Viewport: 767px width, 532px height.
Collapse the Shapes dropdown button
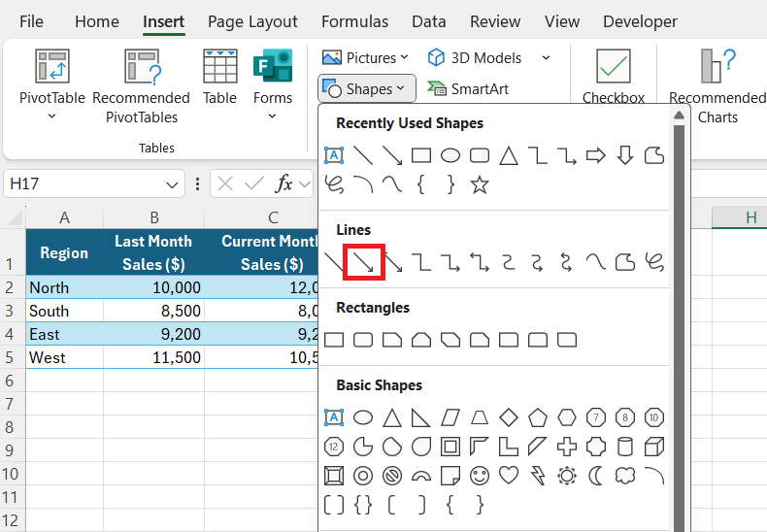pos(367,89)
